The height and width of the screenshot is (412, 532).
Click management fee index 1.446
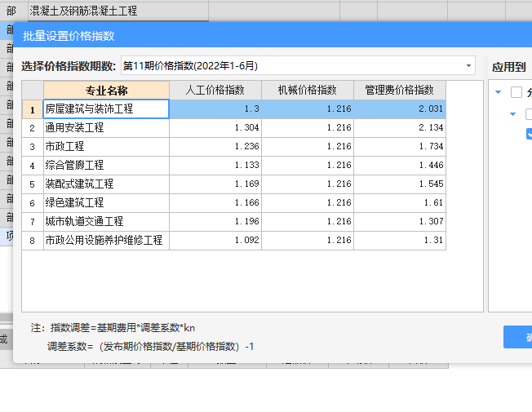400,166
